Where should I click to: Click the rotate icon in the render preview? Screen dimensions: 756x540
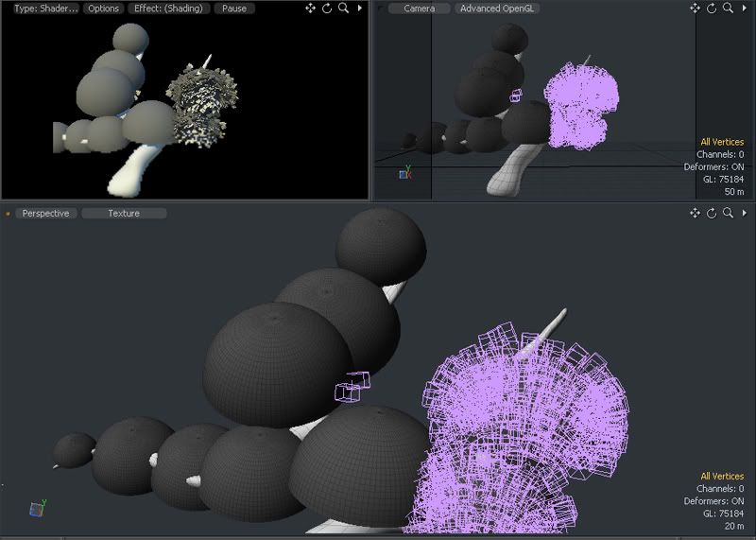(x=326, y=9)
